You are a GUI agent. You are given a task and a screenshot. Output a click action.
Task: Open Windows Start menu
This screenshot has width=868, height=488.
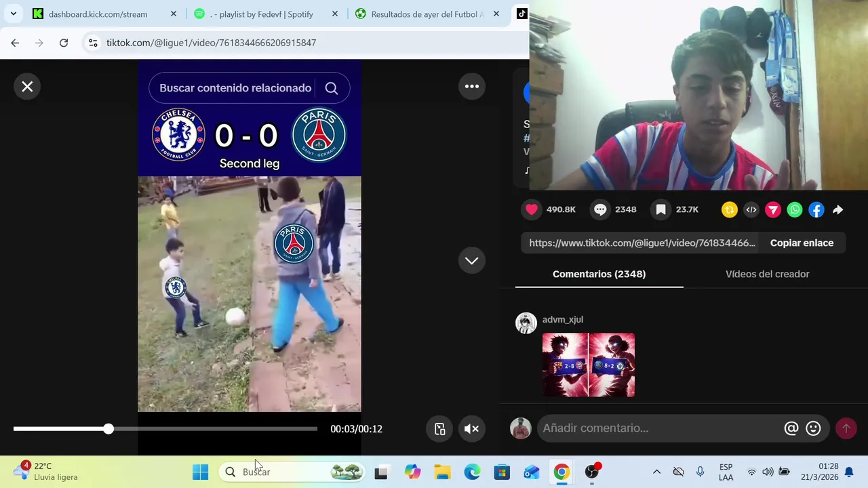click(201, 472)
